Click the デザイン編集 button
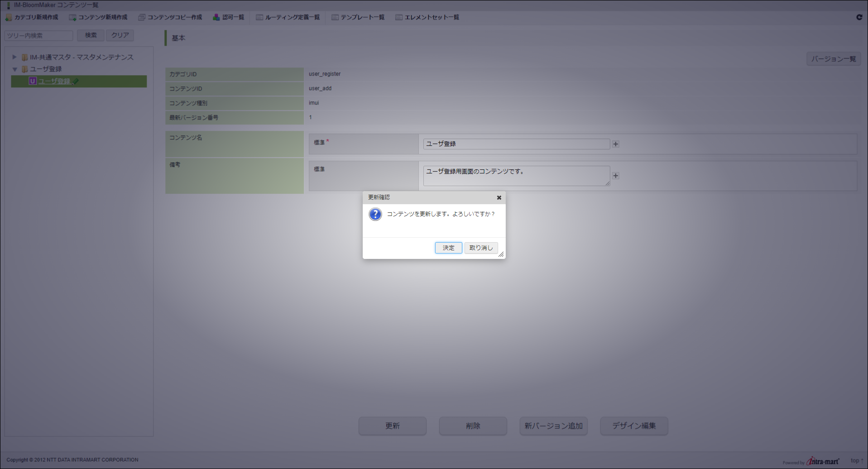The height and width of the screenshot is (469, 868). (634, 426)
